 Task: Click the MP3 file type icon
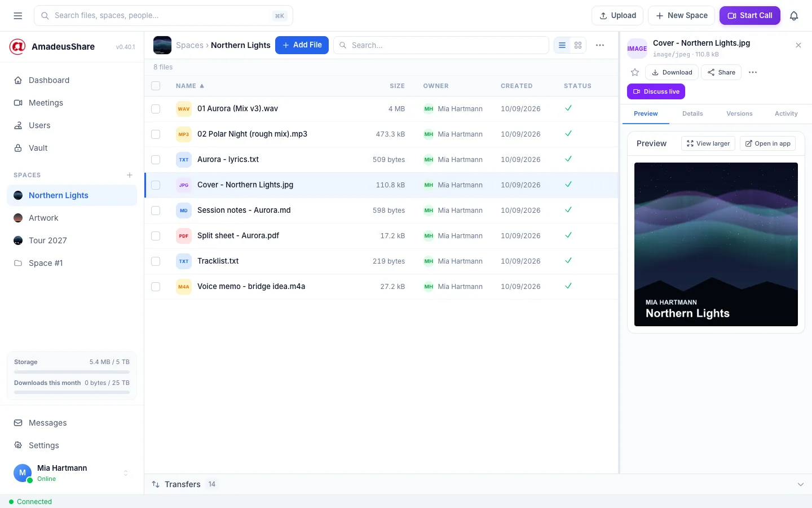pyautogui.click(x=184, y=134)
